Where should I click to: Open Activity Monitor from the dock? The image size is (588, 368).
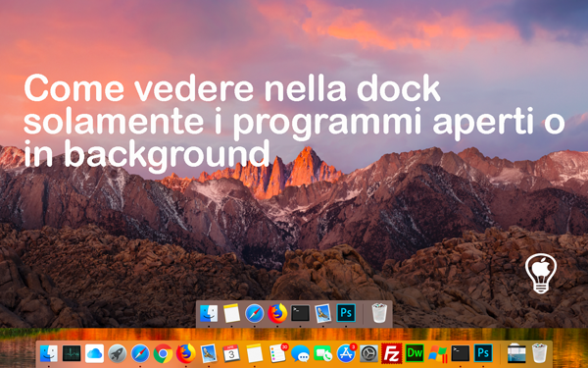pyautogui.click(x=72, y=353)
